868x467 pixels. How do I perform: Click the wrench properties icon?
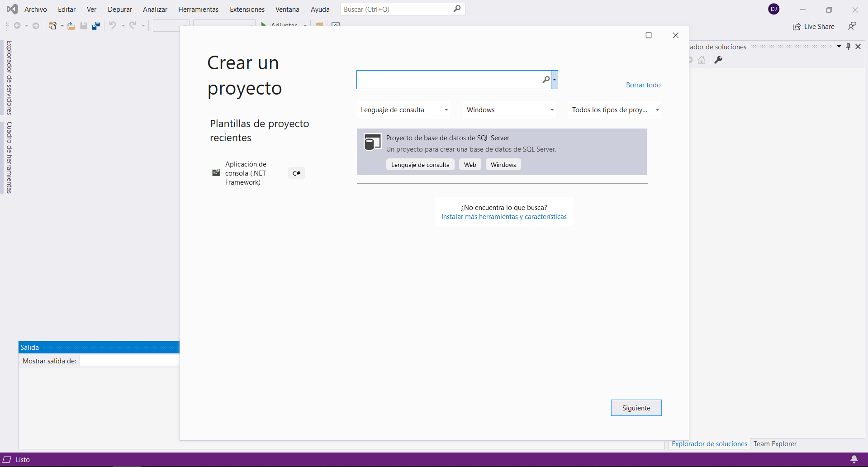(718, 60)
